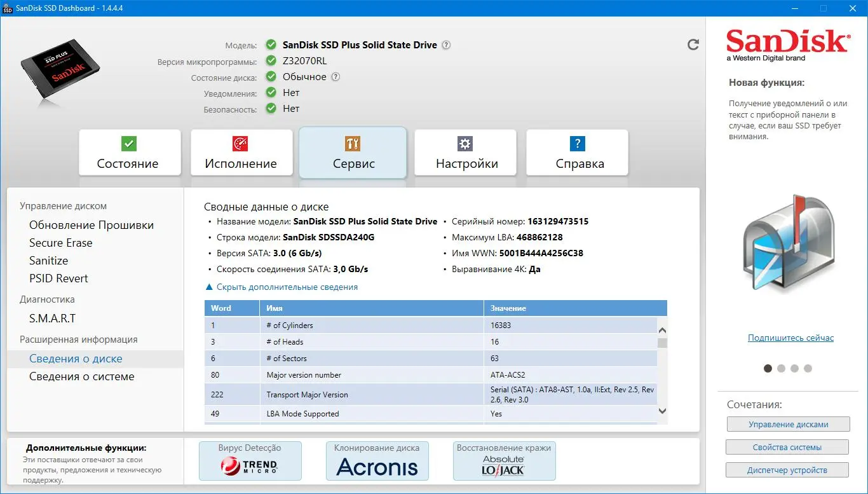Screen dimensions: 868x494
Task: Select the fourth carousel dot
Action: [808, 368]
